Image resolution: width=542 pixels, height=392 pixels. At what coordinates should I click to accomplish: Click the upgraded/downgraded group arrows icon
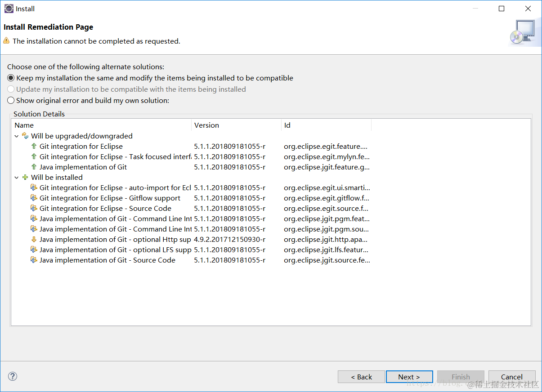point(25,136)
